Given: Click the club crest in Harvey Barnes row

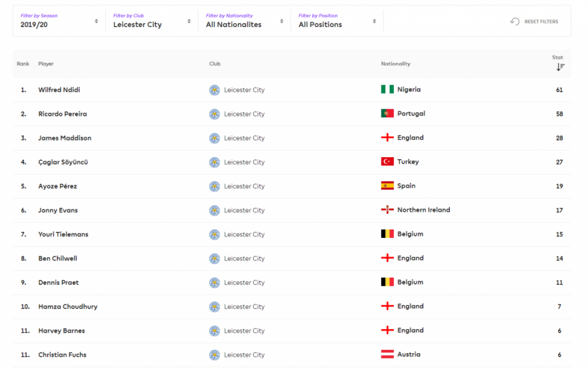Looking at the screenshot, I should coord(215,331).
